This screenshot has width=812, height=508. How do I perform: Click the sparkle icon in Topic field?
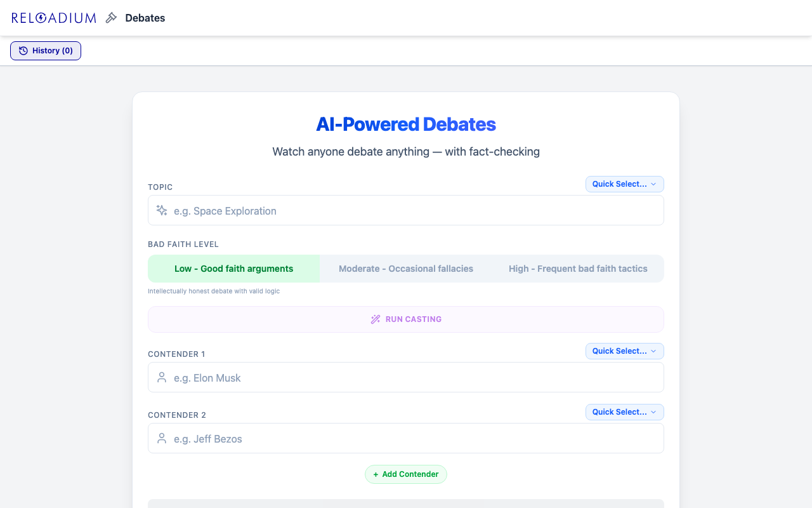coord(162,210)
